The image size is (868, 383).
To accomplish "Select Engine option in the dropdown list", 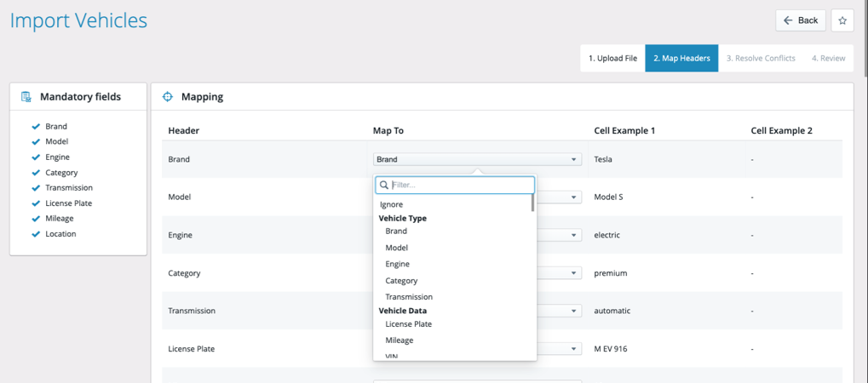I will pos(397,264).
